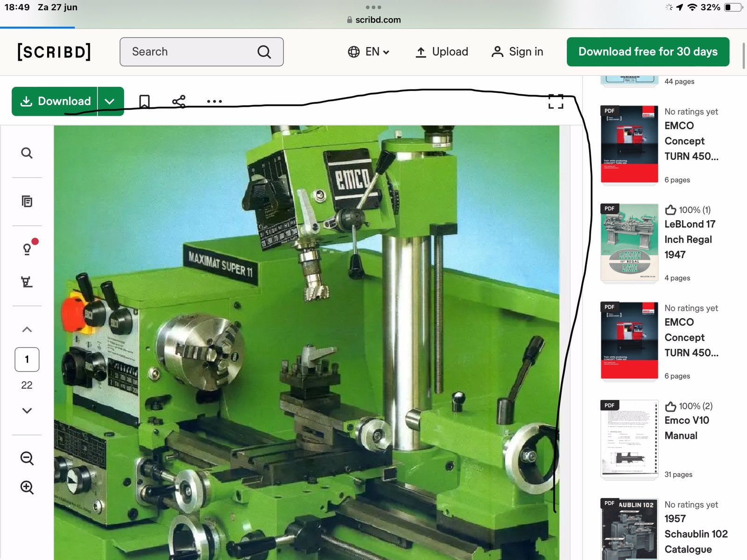Click the 44 pages label
Screen dimensions: 747x560
679,81
